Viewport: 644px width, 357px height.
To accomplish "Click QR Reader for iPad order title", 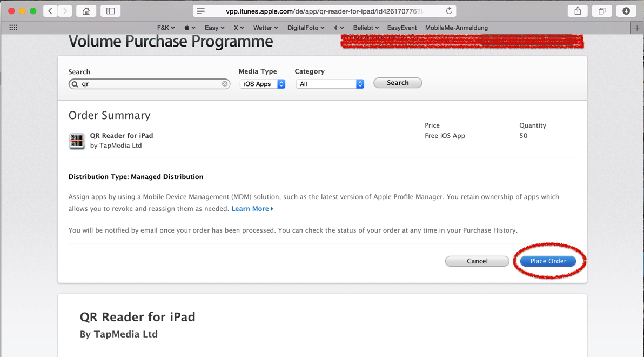I will [x=122, y=136].
